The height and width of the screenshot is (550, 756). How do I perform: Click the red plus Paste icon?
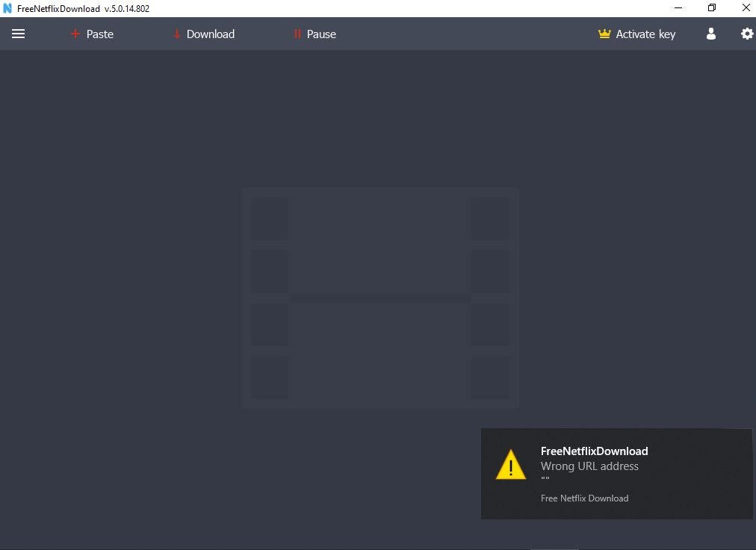pyautogui.click(x=75, y=34)
